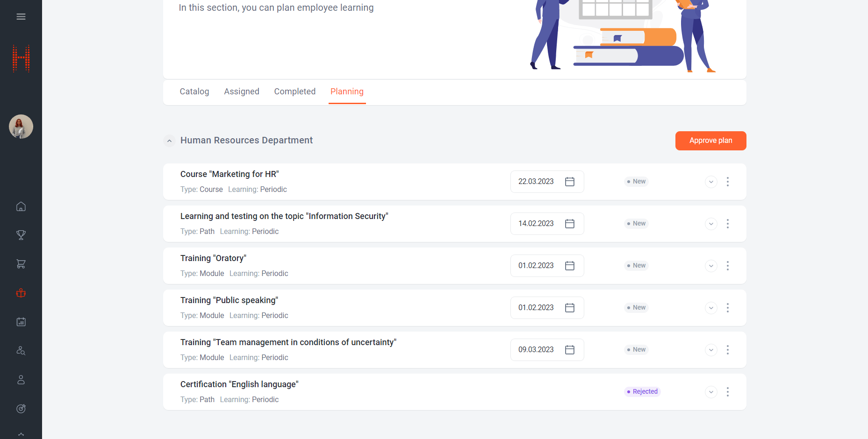Screen dimensions: 868x439
Task: Open the shopping cart sidebar icon
Action: click(21, 264)
